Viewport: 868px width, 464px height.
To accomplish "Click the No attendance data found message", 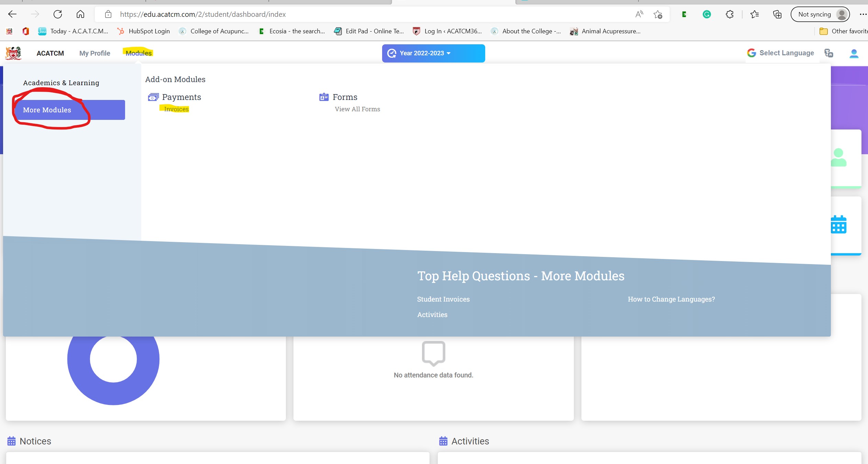I will pyautogui.click(x=433, y=375).
